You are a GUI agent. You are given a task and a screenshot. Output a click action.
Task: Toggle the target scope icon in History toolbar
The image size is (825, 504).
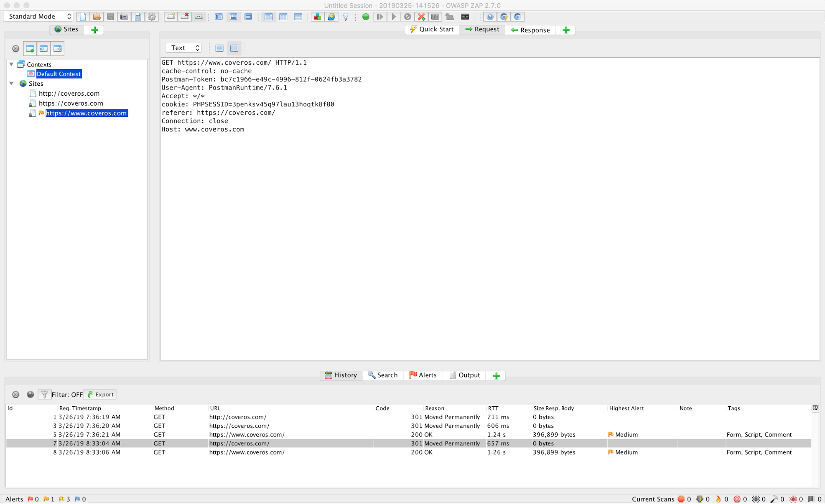click(x=16, y=394)
